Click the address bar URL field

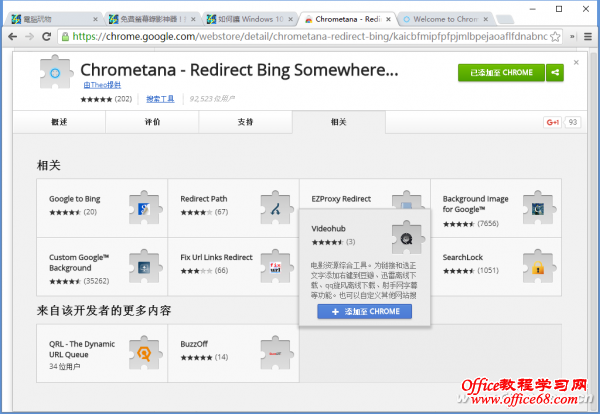[x=310, y=37]
